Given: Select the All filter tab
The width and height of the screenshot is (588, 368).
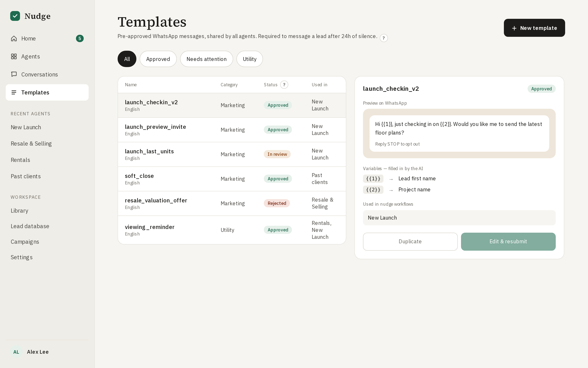Looking at the screenshot, I should [127, 59].
